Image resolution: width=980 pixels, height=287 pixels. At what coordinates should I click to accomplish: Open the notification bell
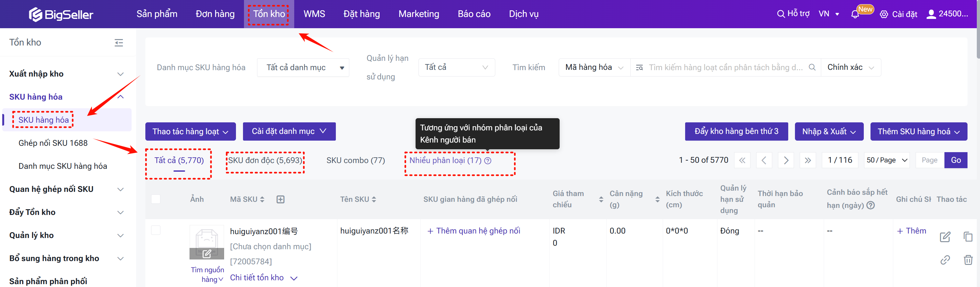[855, 14]
